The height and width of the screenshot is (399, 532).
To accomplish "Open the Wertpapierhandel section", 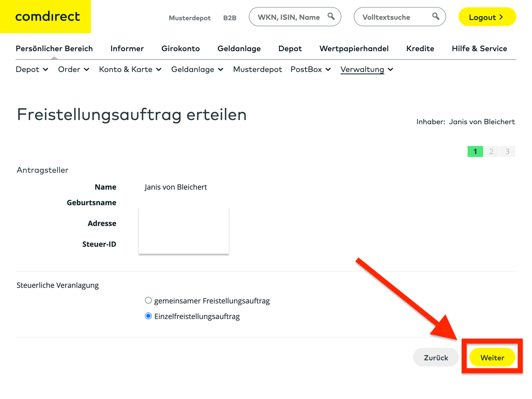I will pyautogui.click(x=354, y=49).
